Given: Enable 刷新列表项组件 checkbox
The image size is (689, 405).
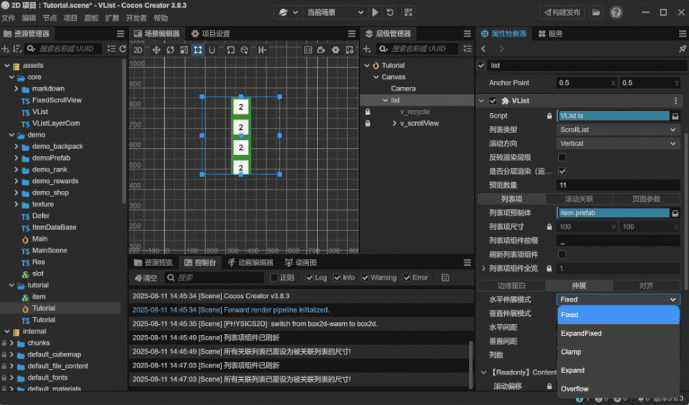Looking at the screenshot, I should (562, 254).
